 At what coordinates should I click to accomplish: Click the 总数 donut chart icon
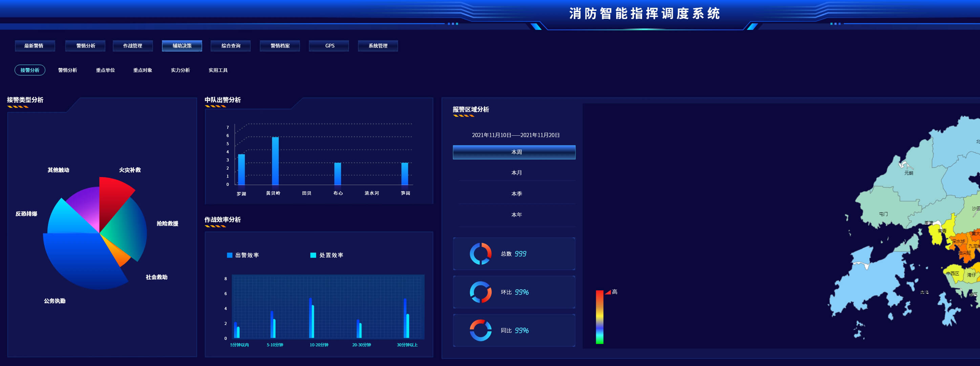pos(481,253)
